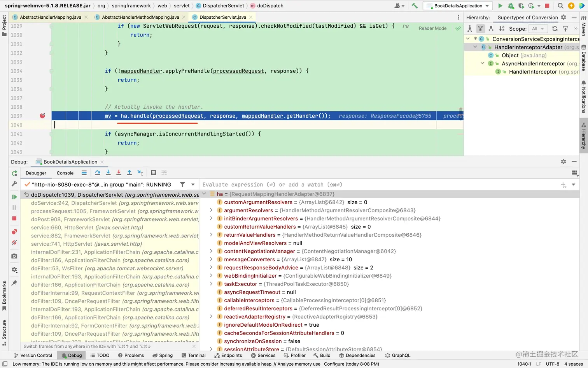Open Profiler tool window
This screenshot has height=368, width=588.
point(294,356)
